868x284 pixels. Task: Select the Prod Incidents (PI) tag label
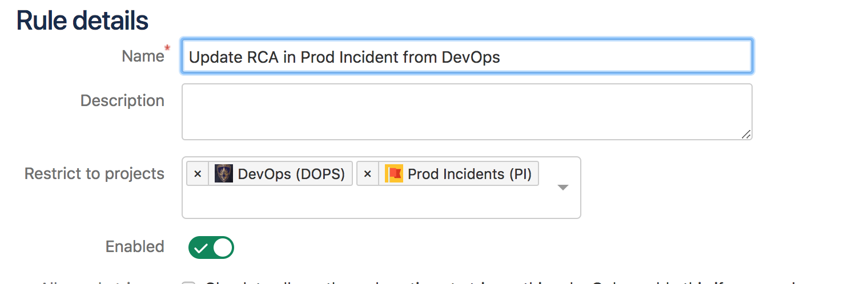pyautogui.click(x=469, y=174)
